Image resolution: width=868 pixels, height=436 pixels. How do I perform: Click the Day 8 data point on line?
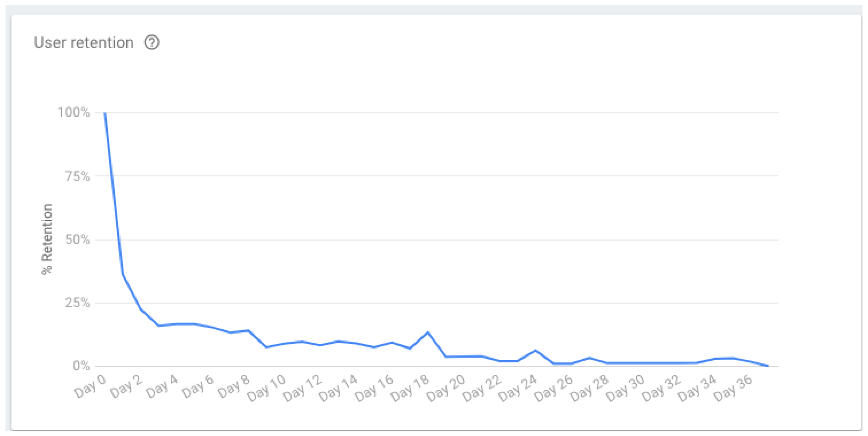(248, 330)
